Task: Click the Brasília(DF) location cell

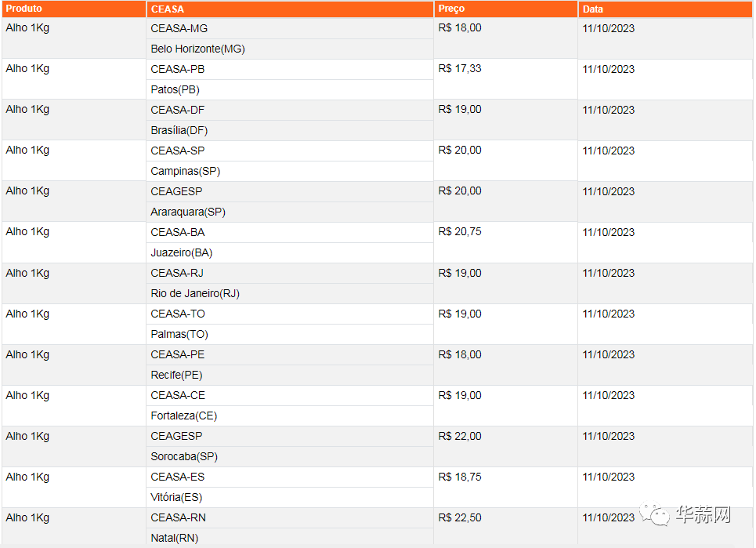Action: 179,130
